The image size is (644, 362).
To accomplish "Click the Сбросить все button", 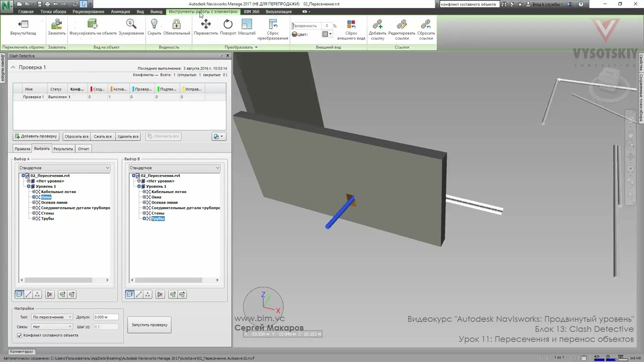I will (x=76, y=136).
